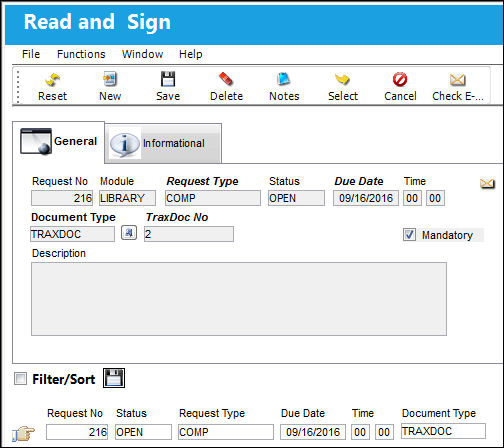Click the OPEN status cell in bottom grid

(143, 432)
